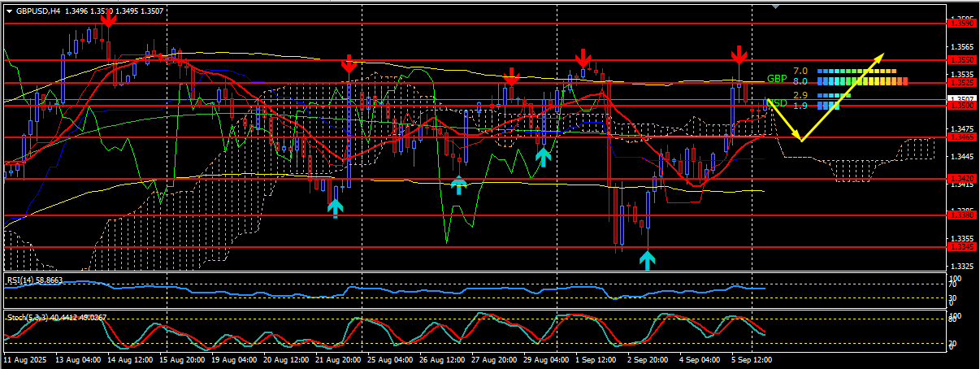Select the red sell arrow above the 1 Sep 12:00 candles
Screen dimensions: 980x369
[x=583, y=59]
